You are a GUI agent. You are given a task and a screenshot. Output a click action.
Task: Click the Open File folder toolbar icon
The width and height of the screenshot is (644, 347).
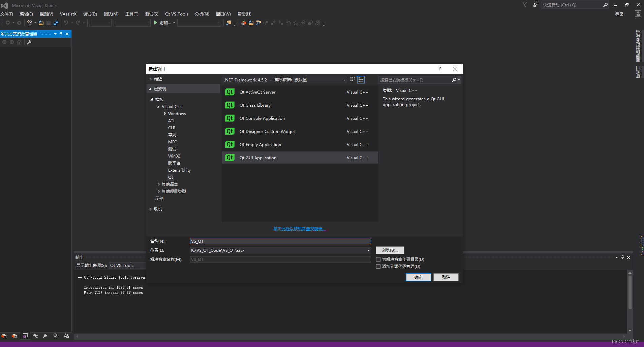(x=41, y=23)
